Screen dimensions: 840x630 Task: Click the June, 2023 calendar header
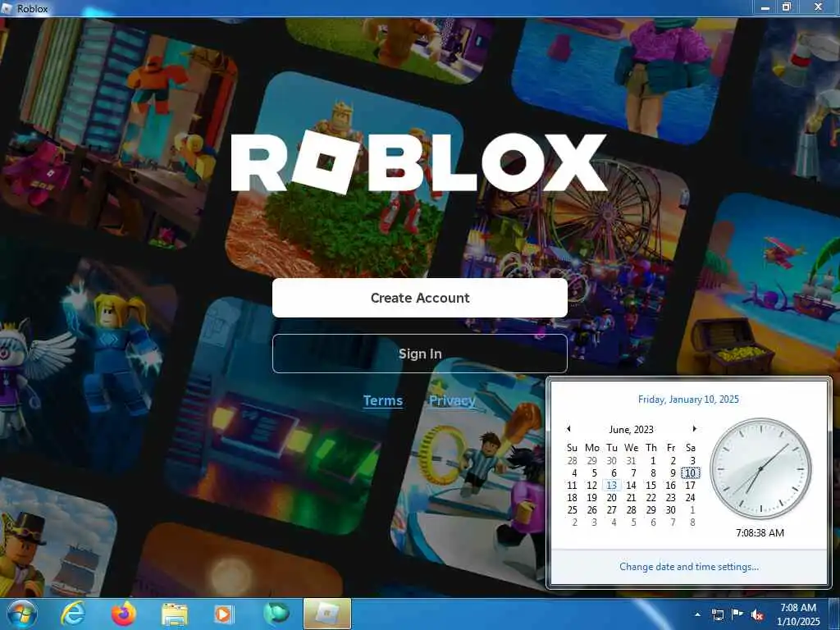[x=631, y=430]
